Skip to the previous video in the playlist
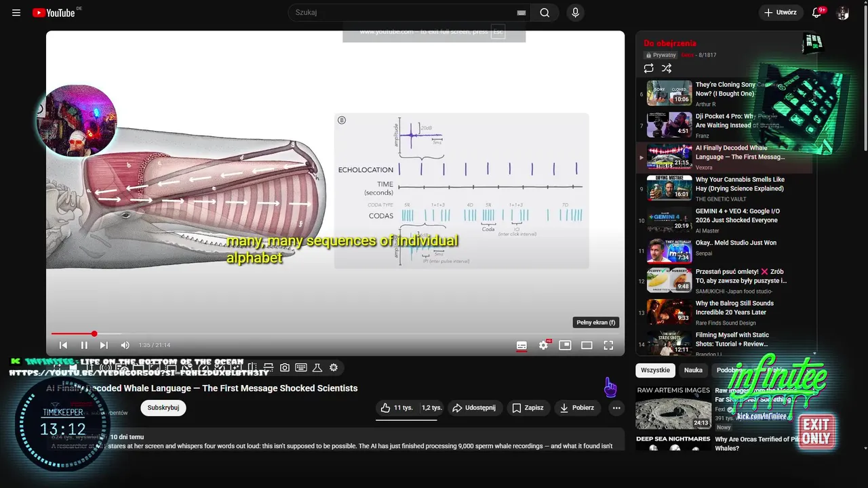The height and width of the screenshot is (488, 868). [63, 345]
